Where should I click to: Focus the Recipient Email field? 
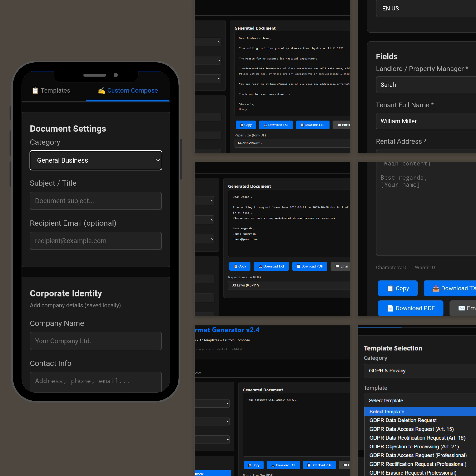[x=96, y=241]
